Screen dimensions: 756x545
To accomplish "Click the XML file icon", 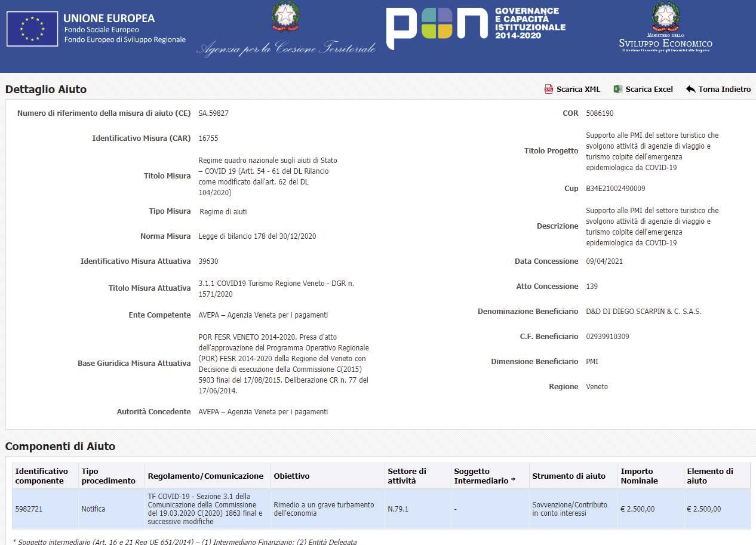I will (x=548, y=89).
